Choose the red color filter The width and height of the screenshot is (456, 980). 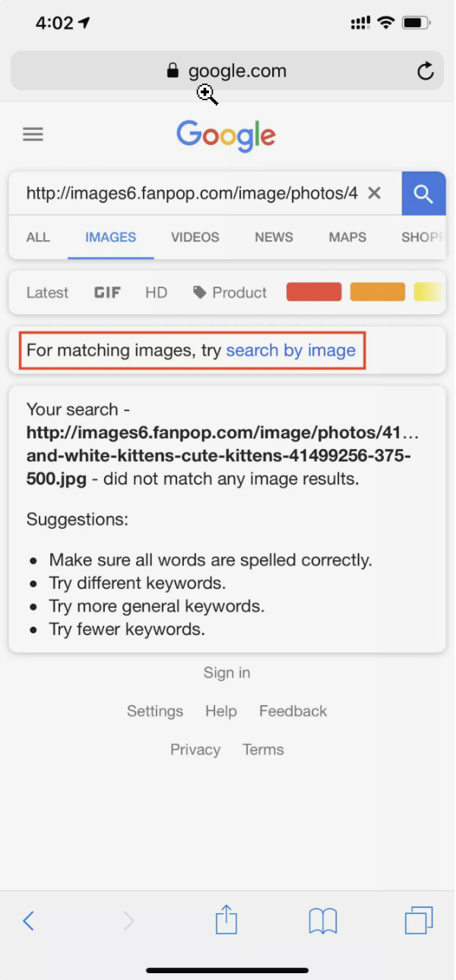314,292
